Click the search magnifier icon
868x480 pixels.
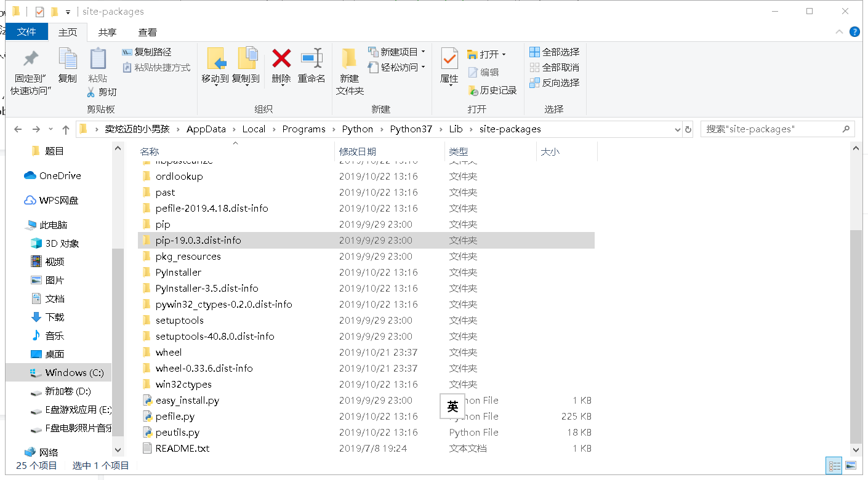click(846, 129)
